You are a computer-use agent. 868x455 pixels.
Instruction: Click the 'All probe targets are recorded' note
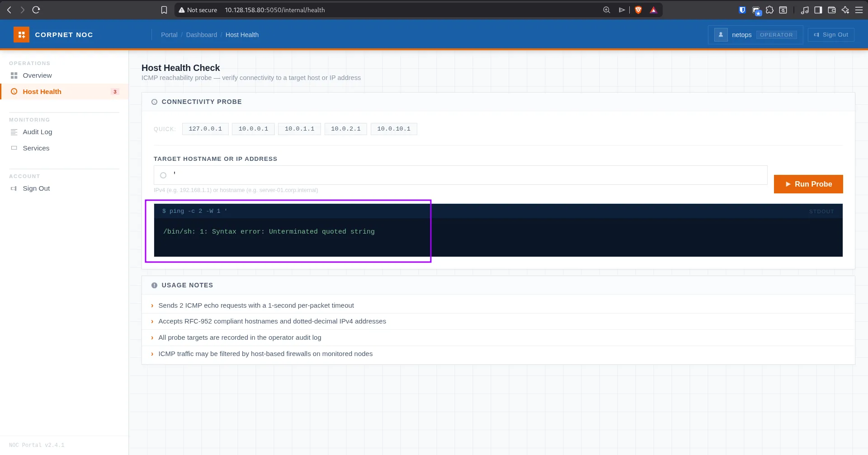240,338
